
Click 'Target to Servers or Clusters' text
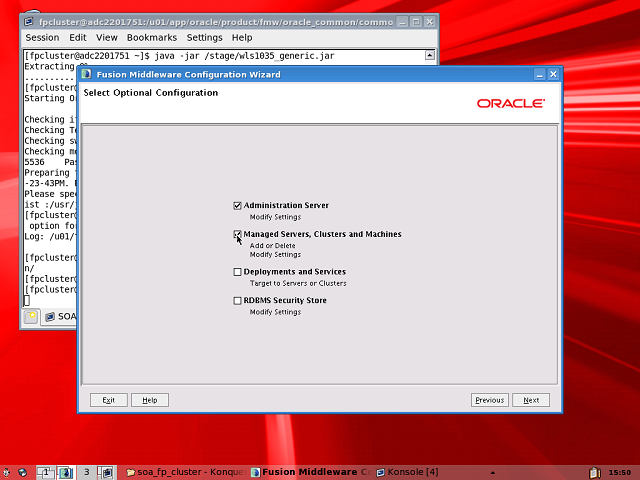tap(298, 283)
